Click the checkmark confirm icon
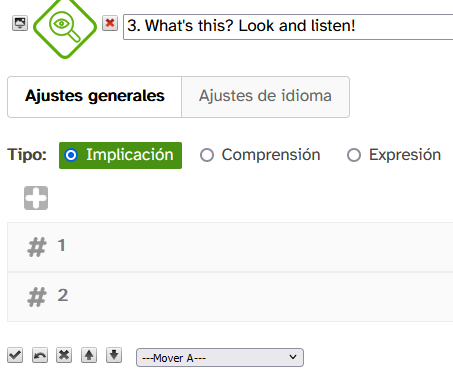453x386 pixels. click(15, 355)
